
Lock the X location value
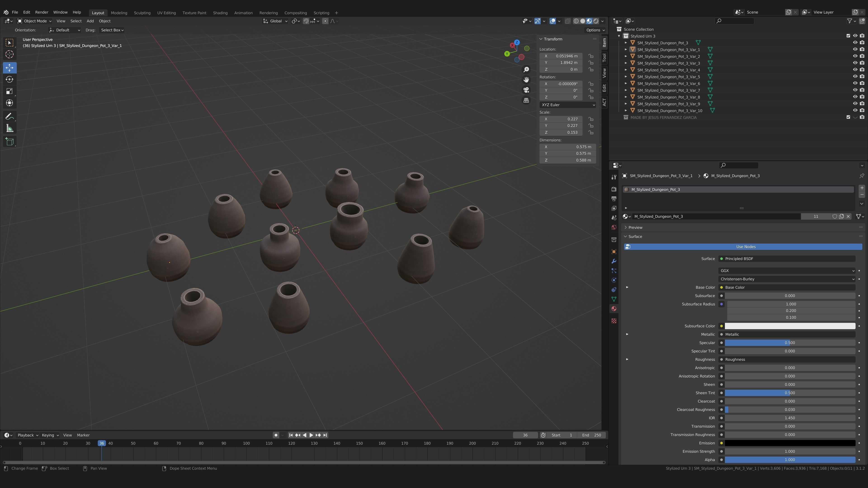click(591, 56)
